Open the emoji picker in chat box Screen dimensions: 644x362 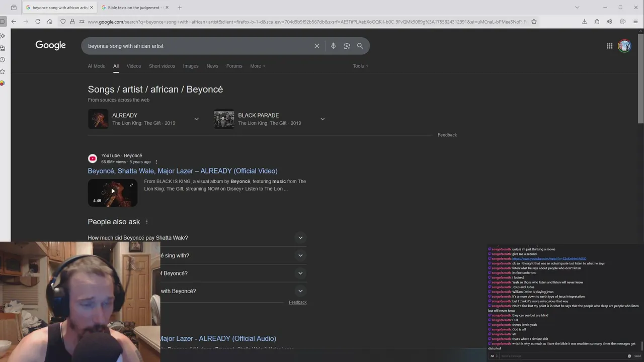pyautogui.click(x=629, y=356)
